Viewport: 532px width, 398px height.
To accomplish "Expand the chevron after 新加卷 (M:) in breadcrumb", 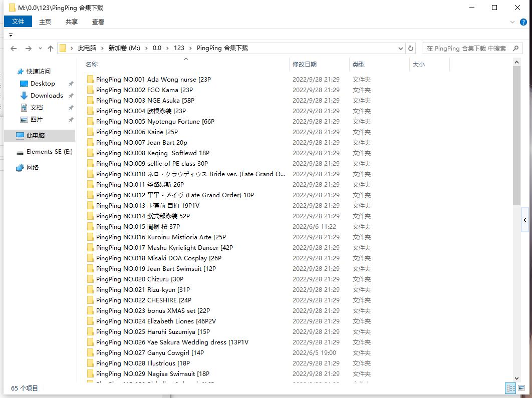I will click(146, 48).
